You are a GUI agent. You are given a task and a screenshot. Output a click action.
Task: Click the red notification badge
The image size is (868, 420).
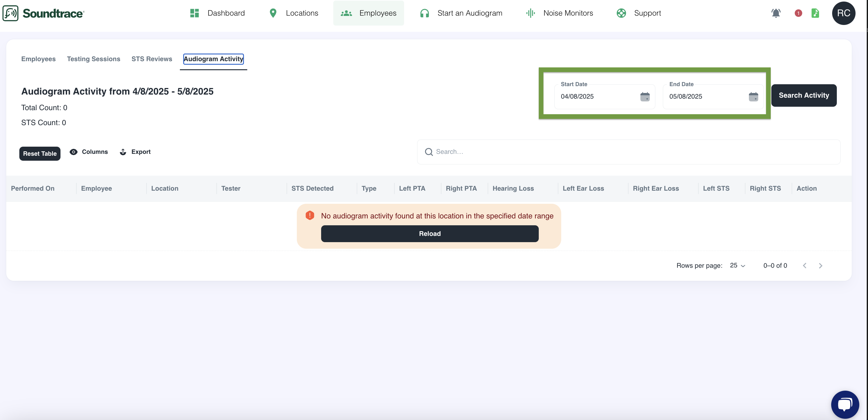coord(798,13)
